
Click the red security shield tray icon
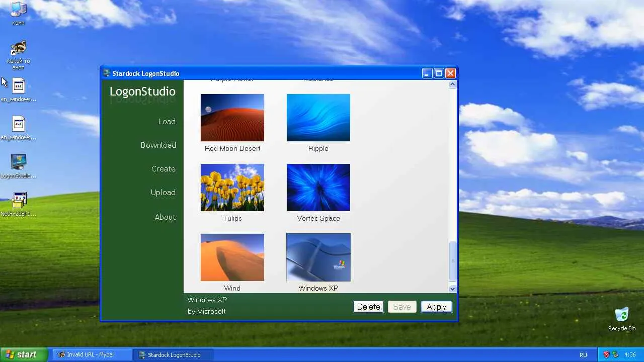tap(606, 354)
